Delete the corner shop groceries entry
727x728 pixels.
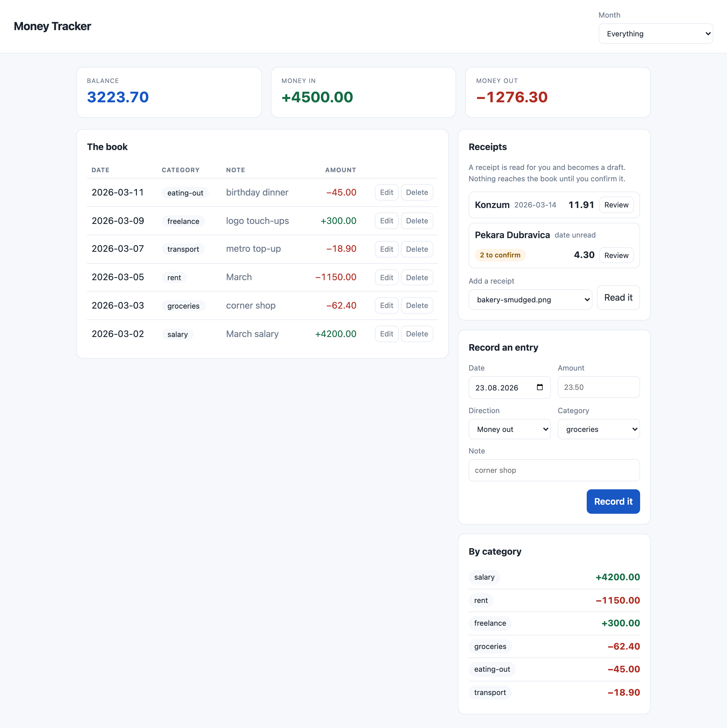click(417, 305)
